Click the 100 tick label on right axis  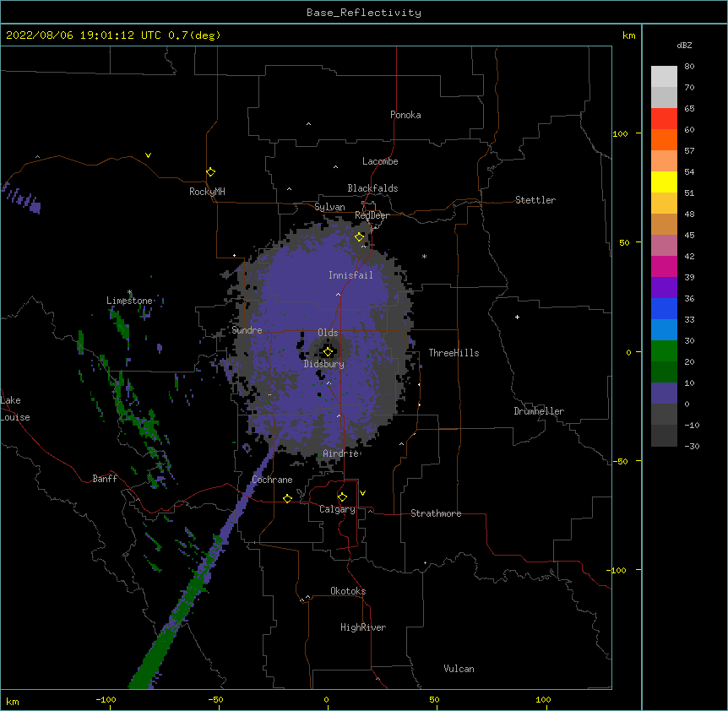(620, 133)
